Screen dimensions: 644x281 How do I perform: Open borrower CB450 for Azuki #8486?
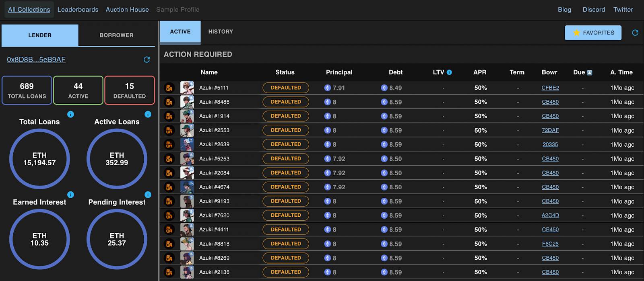[x=550, y=102]
